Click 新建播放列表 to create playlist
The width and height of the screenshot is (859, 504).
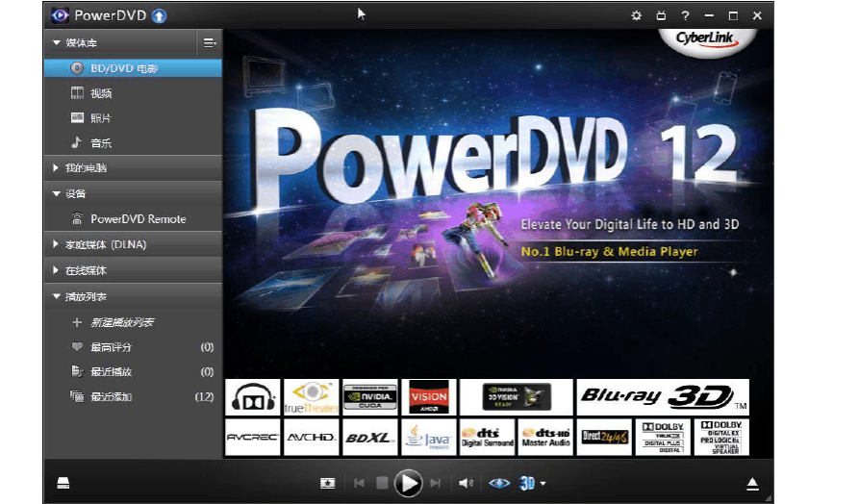click(122, 322)
